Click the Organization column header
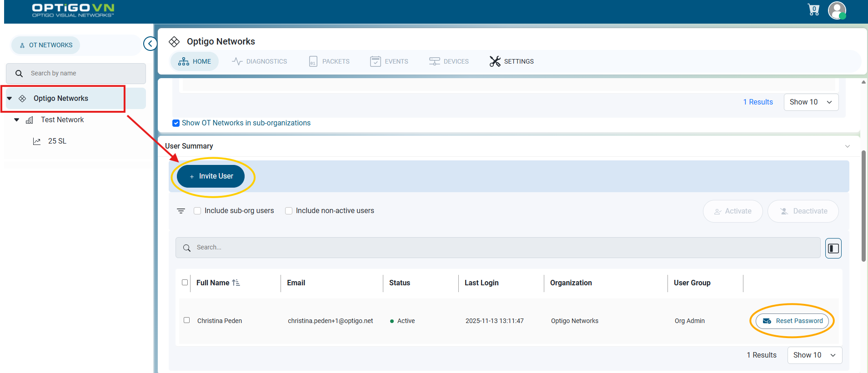Viewport: 868px width, 373px height. [x=571, y=283]
